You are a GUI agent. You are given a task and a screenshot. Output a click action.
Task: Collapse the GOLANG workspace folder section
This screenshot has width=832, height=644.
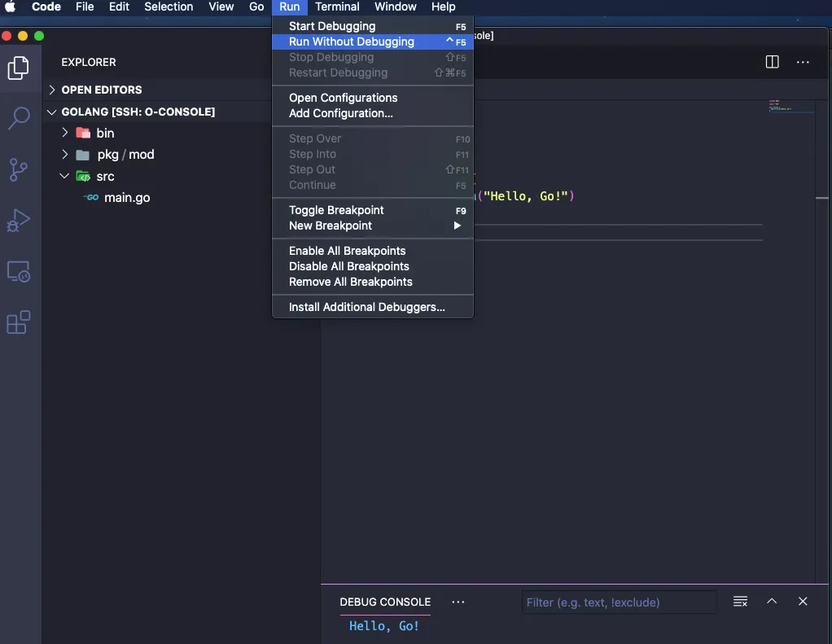[x=51, y=112]
